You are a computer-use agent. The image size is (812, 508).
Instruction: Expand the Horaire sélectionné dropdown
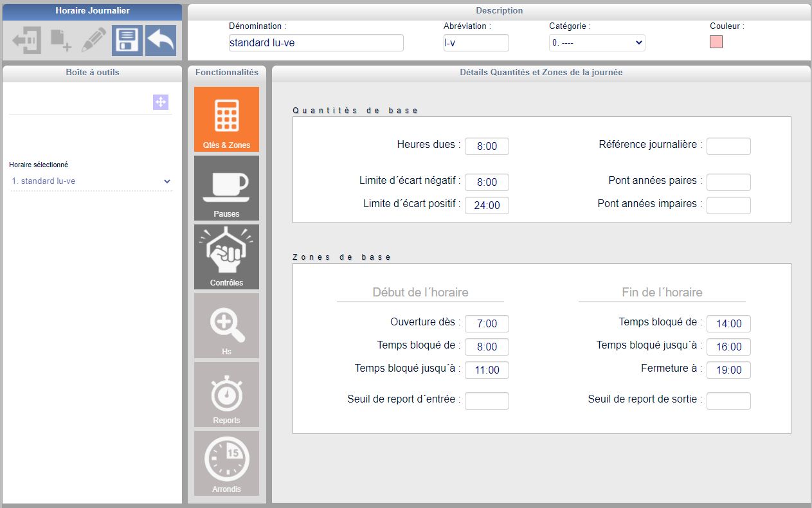91,181
